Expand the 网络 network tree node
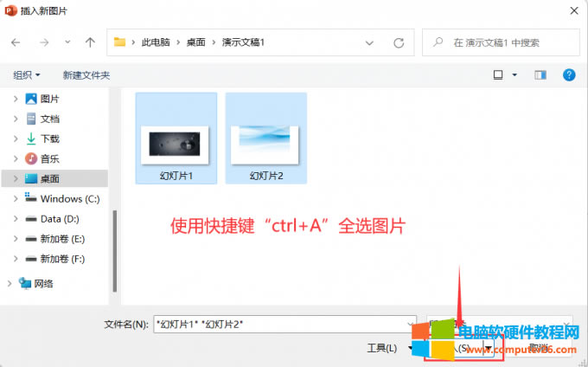 coord(10,283)
